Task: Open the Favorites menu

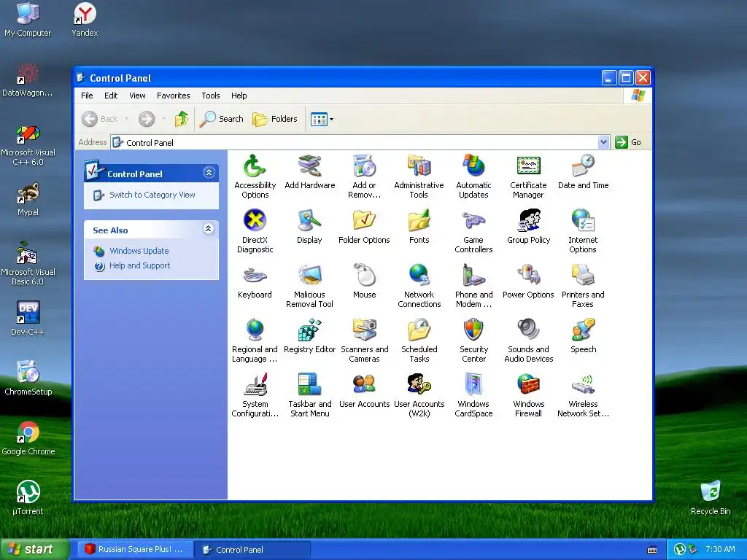Action: point(174,96)
